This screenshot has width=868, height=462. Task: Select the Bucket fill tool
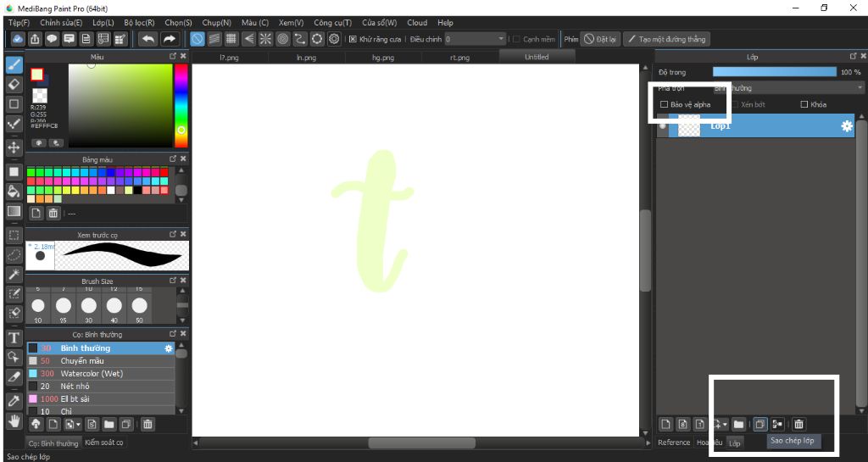tap(14, 192)
